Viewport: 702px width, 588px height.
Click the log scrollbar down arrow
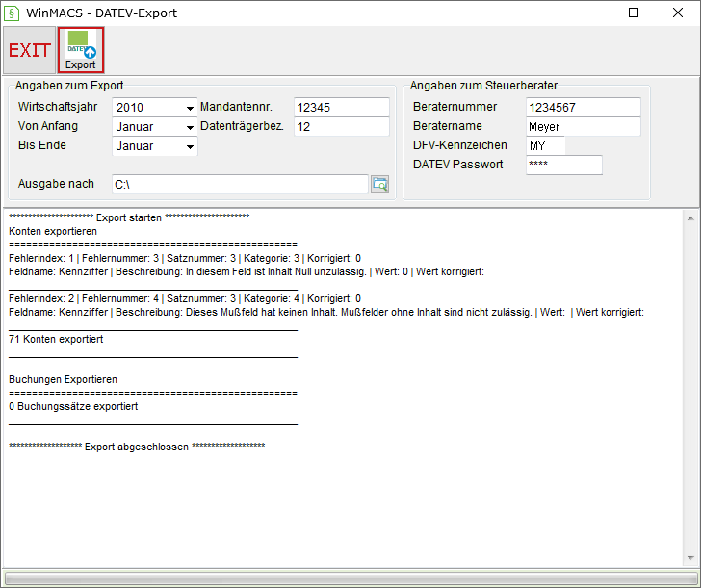tap(690, 558)
